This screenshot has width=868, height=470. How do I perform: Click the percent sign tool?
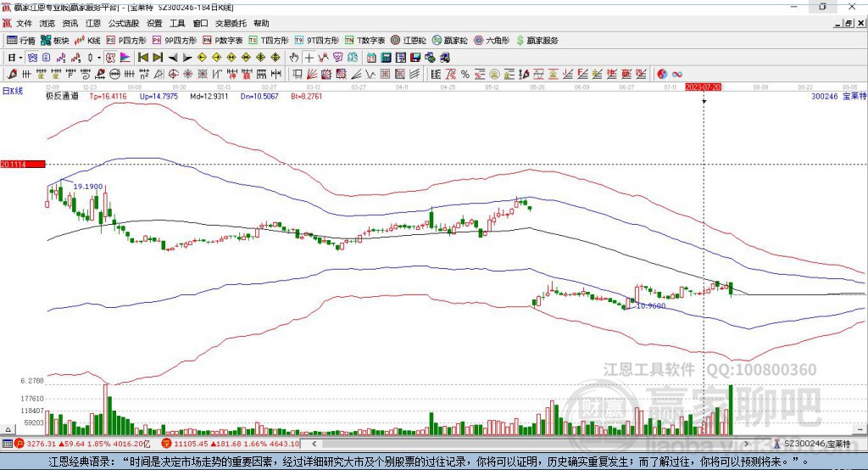point(465,74)
